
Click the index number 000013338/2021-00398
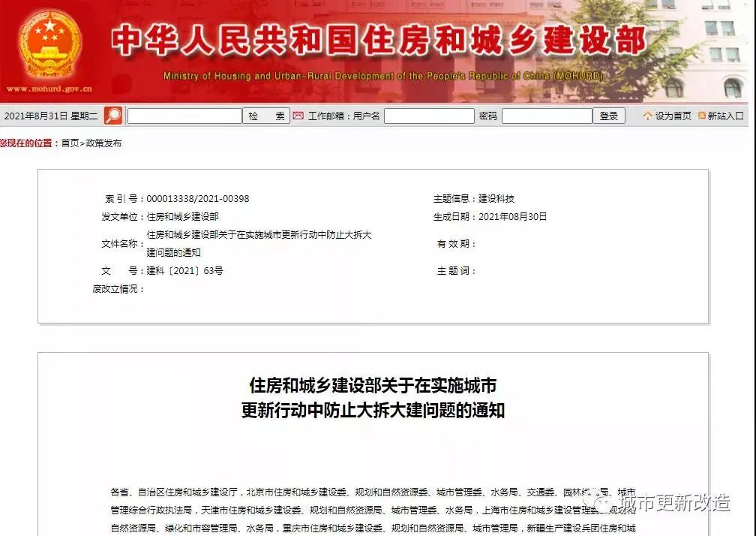(198, 199)
